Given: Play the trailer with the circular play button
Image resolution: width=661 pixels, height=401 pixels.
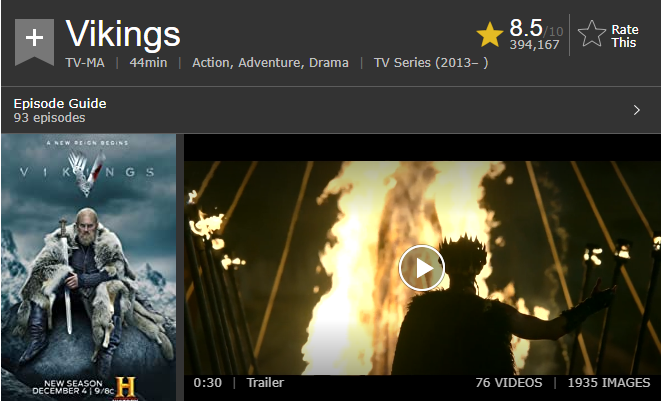Looking at the screenshot, I should point(422,268).
